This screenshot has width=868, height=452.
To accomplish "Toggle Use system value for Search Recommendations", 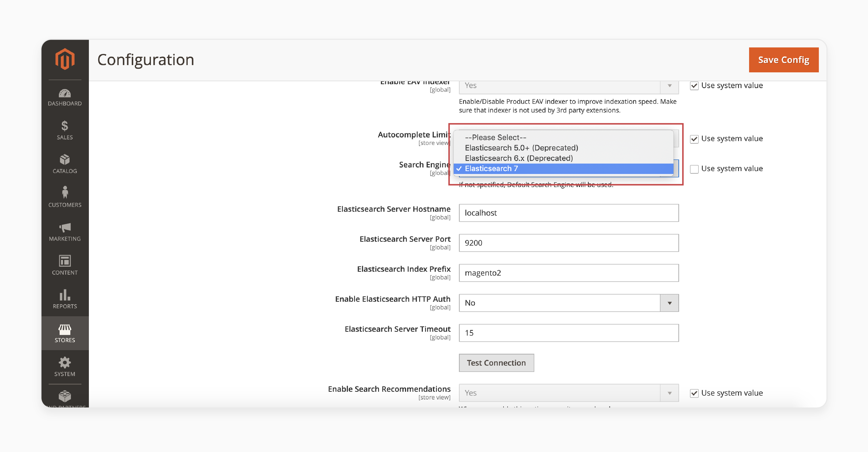I will [694, 393].
